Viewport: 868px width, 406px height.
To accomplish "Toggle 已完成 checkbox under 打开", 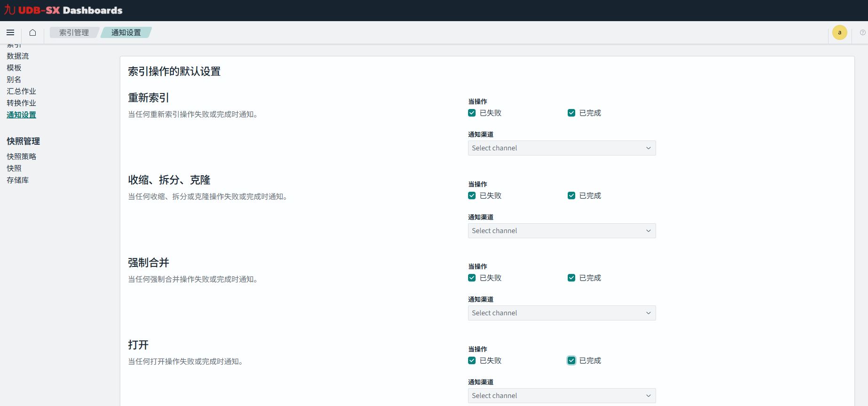I will coord(571,360).
